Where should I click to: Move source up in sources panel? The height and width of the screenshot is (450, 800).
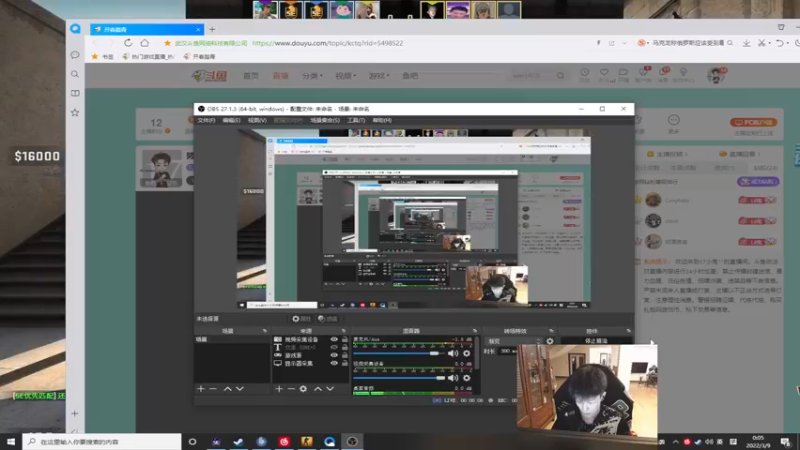(x=317, y=389)
